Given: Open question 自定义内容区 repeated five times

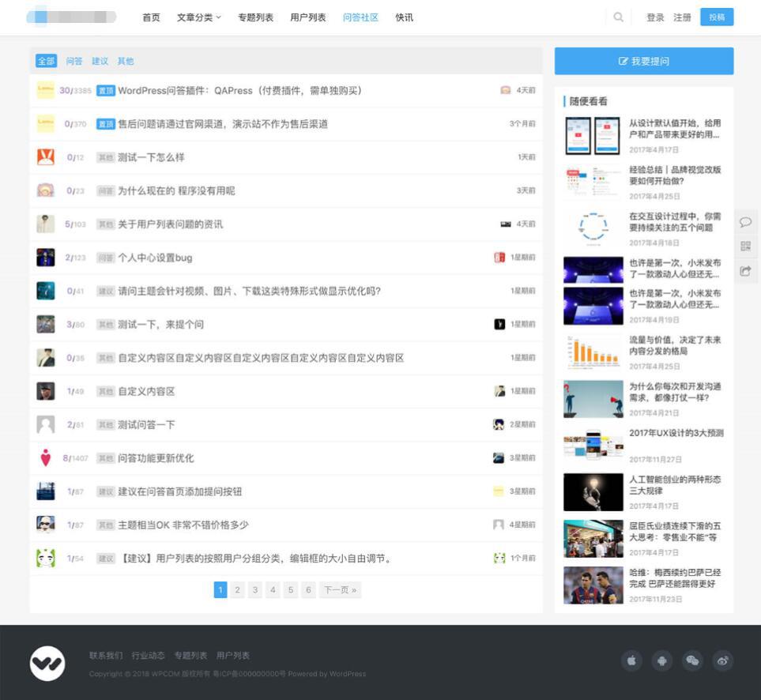Looking at the screenshot, I should 261,358.
